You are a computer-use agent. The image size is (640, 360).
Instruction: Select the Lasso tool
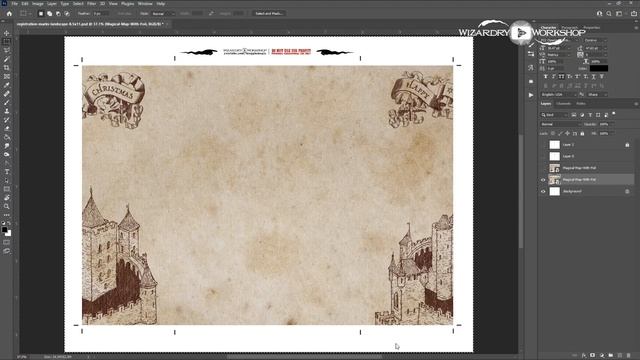(x=7, y=50)
